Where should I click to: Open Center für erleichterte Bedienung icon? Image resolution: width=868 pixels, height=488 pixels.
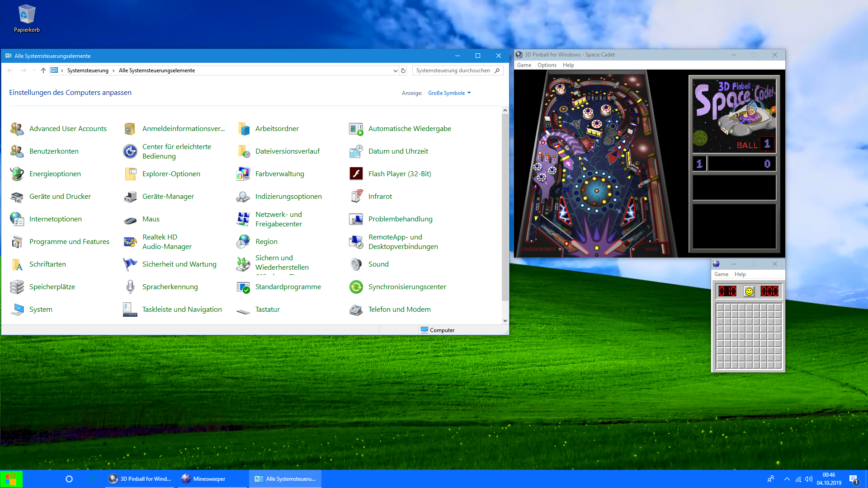[x=130, y=151]
